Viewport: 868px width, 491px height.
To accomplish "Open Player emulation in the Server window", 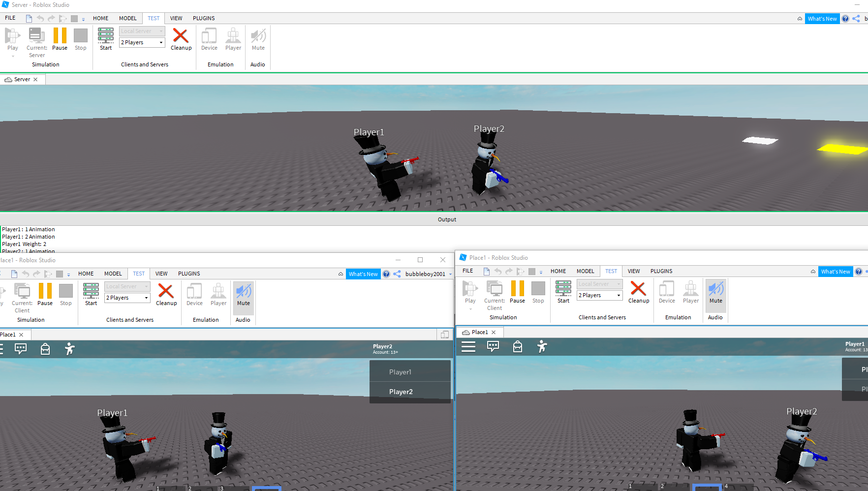I will coord(233,39).
